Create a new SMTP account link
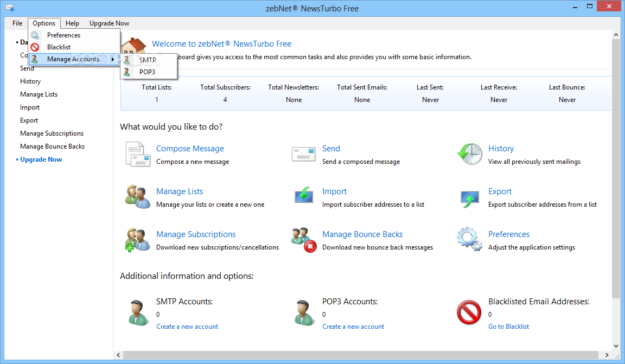 click(x=187, y=327)
